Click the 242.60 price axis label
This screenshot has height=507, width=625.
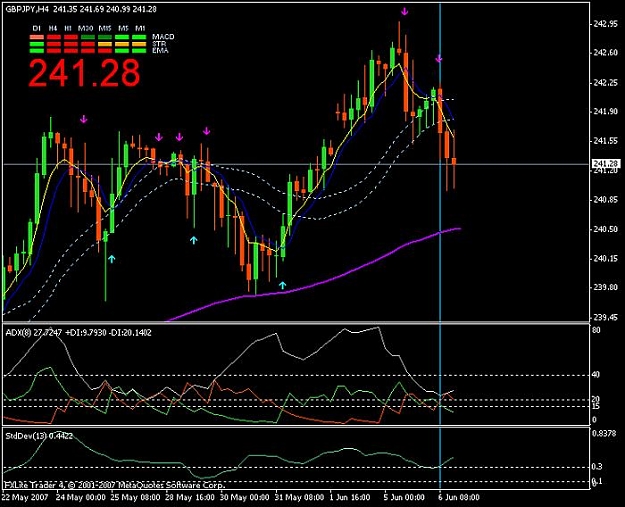605,53
